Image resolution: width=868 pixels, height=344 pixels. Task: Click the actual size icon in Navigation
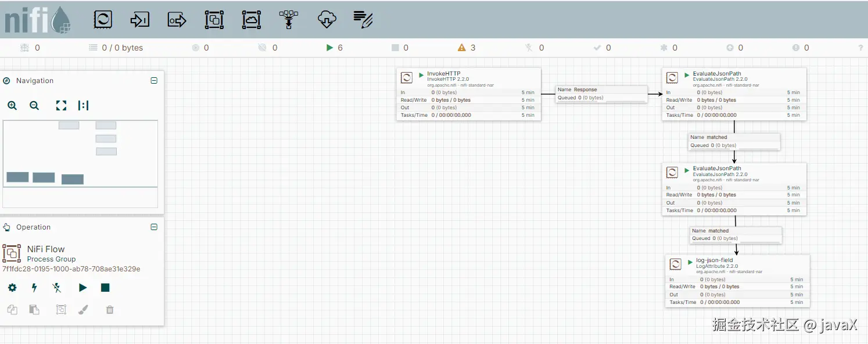(83, 105)
